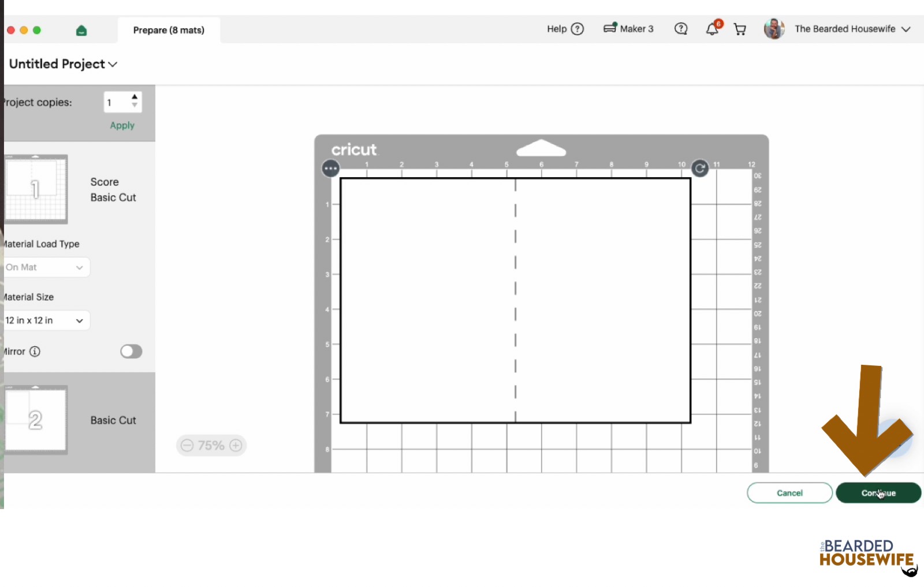The image size is (924, 587).
Task: Click the project copies number field
Action: pos(117,102)
